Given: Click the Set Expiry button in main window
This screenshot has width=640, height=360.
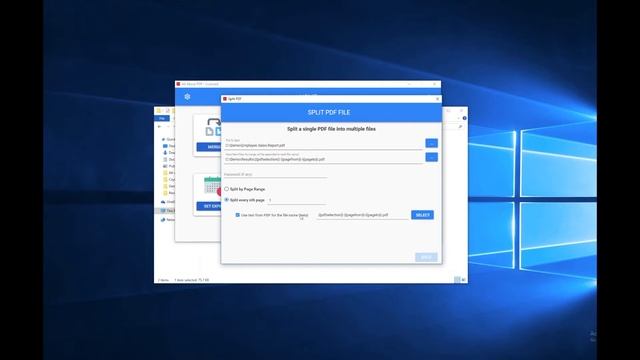Looking at the screenshot, I should [x=209, y=206].
